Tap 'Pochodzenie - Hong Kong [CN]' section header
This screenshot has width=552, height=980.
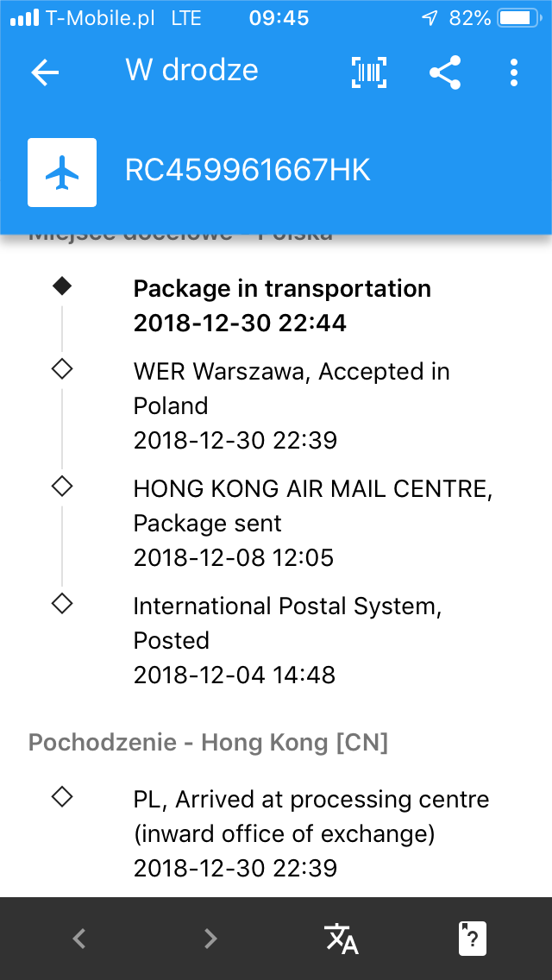point(208,743)
